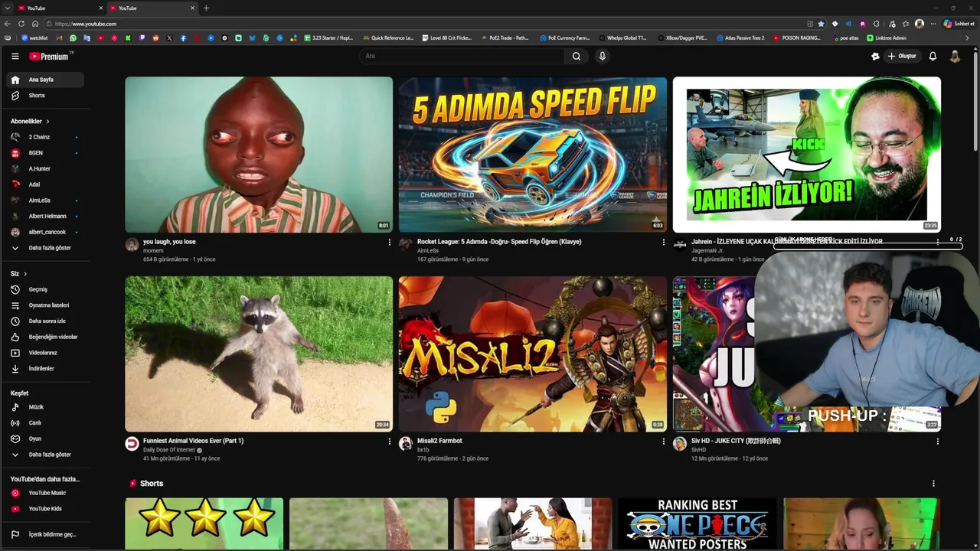
Task: Open 2 Chainz channel subscription
Action: 45,137
